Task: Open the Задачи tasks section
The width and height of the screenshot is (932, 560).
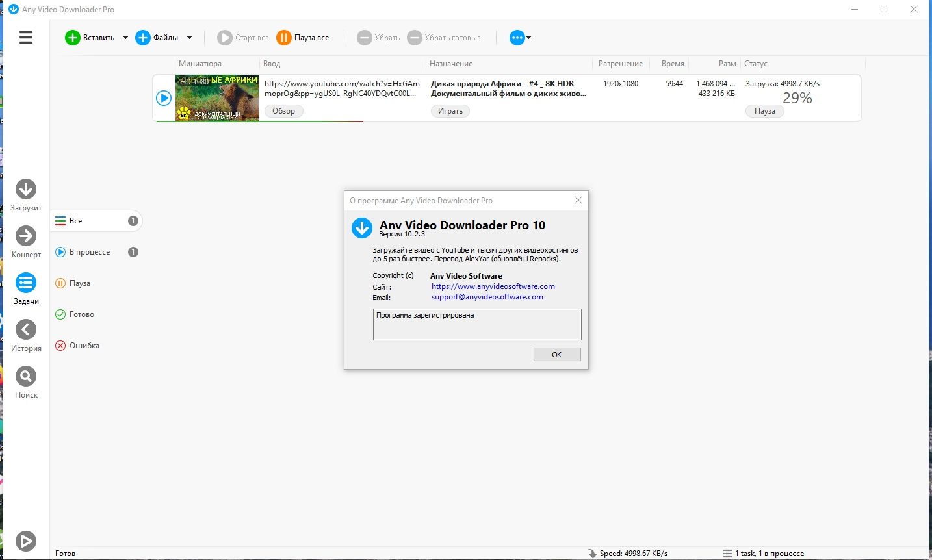Action: 26,289
